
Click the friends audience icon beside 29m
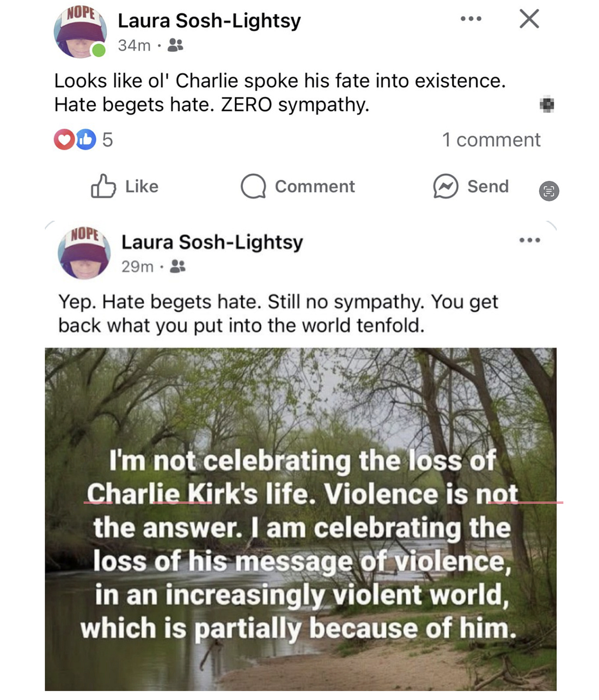coord(178,266)
